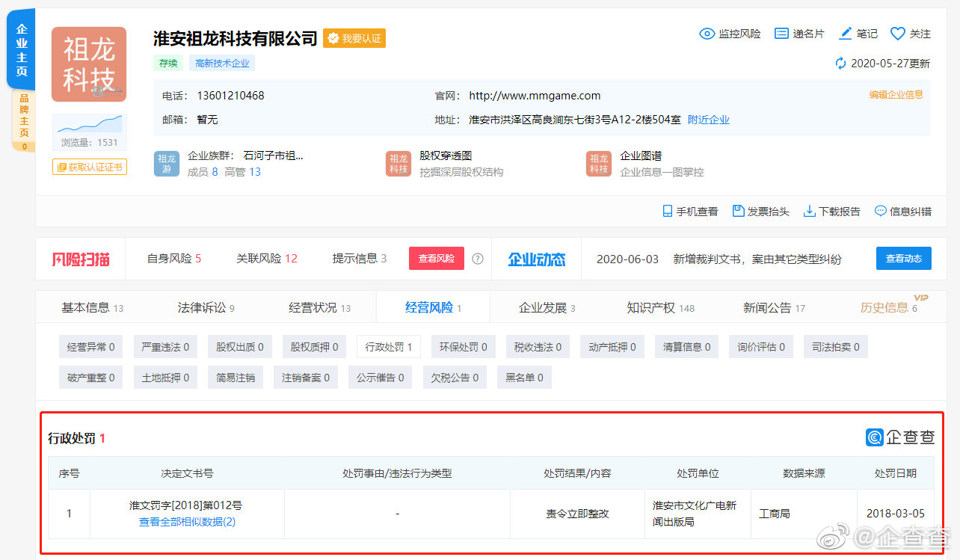The image size is (960, 560).
Task: Select the 严重违法 0 filter
Action: tap(165, 347)
